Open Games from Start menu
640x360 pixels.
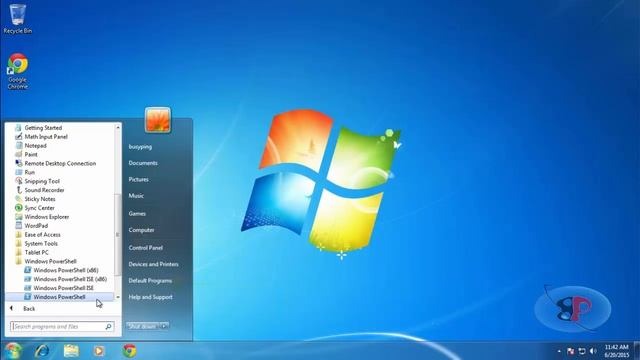pyautogui.click(x=137, y=213)
